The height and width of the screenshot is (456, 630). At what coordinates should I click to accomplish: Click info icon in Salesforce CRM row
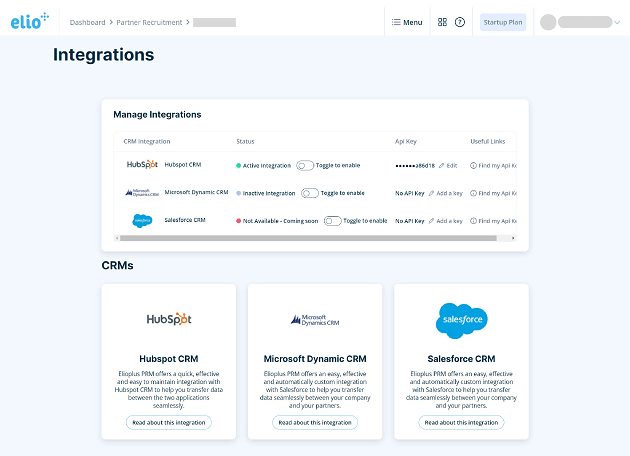(473, 221)
